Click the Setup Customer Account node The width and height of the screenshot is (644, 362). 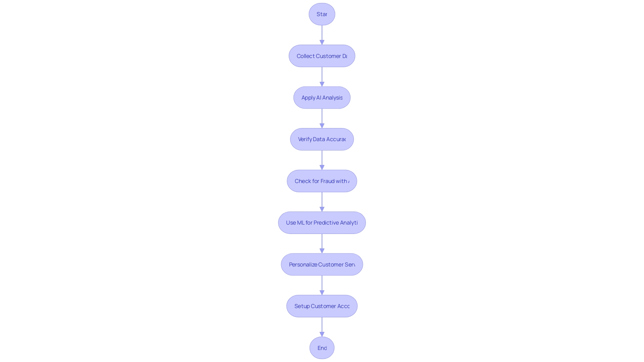[322, 305]
